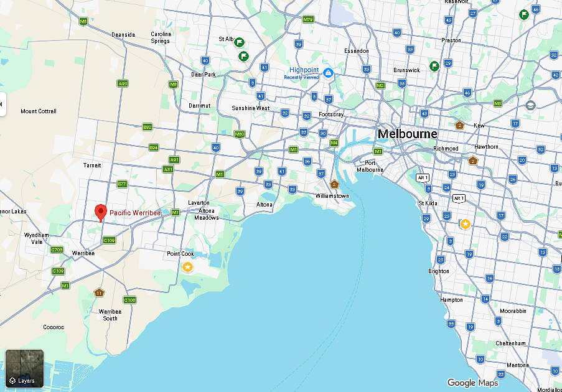Click the Essendon suburb label
This screenshot has height=392, width=562.
pyautogui.click(x=356, y=51)
